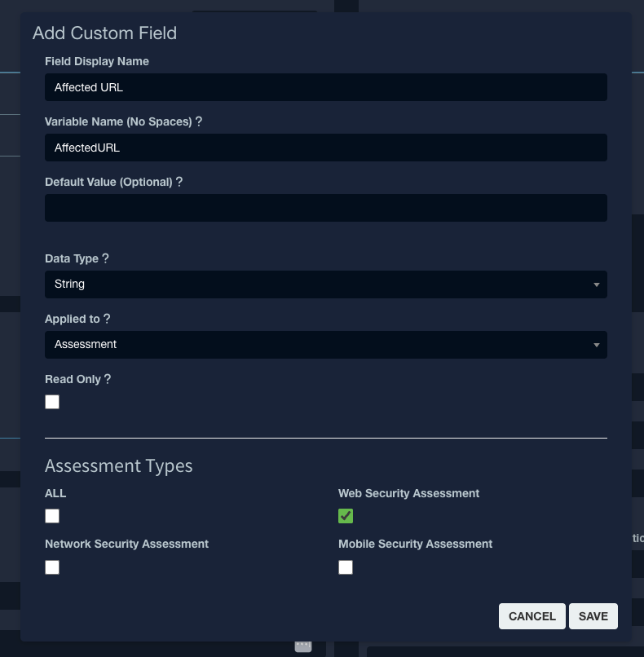The image size is (644, 657).
Task: Open the String data type dropdown
Action: [326, 284]
